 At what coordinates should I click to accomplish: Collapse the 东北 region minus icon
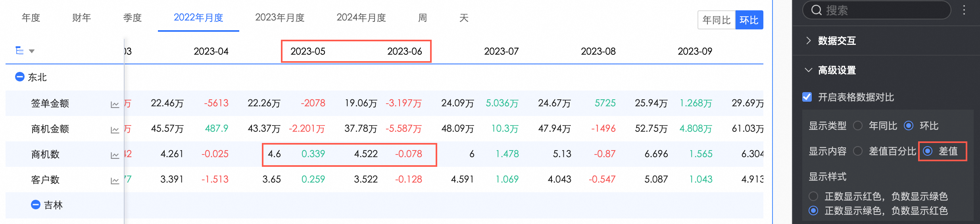click(20, 77)
